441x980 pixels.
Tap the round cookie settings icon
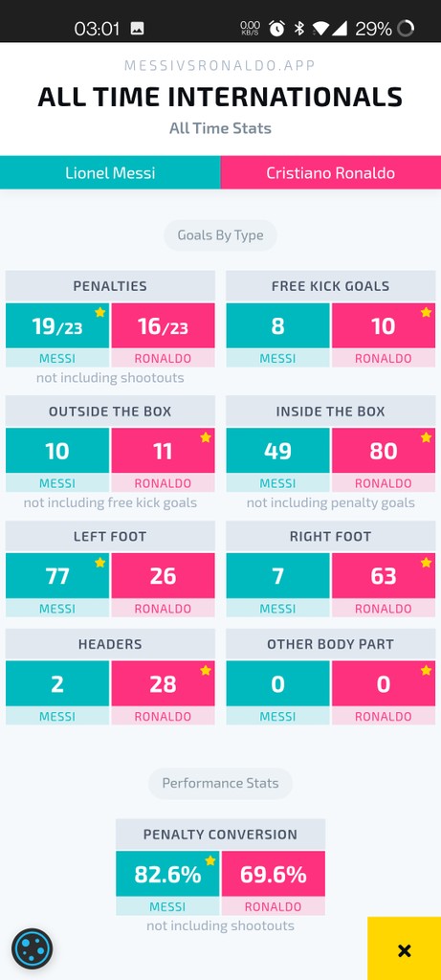32,948
